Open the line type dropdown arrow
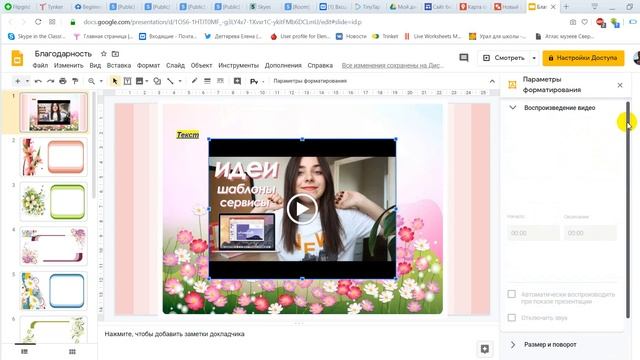 pos(180,81)
